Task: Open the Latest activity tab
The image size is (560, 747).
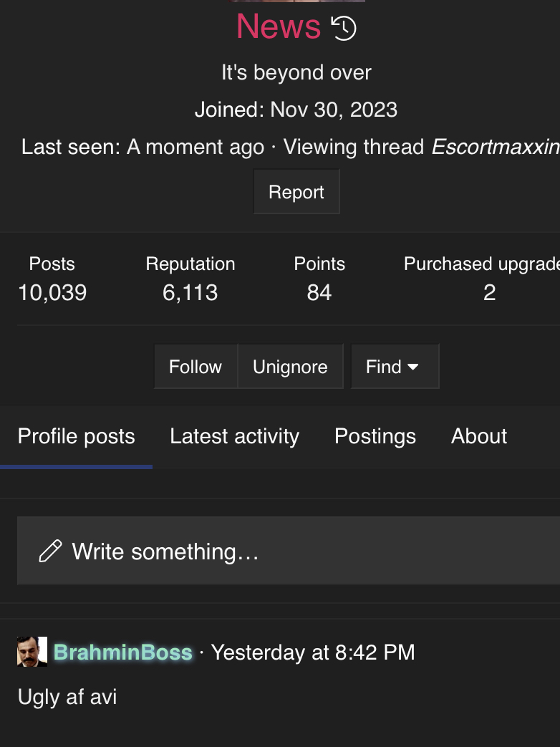Action: pos(234,436)
